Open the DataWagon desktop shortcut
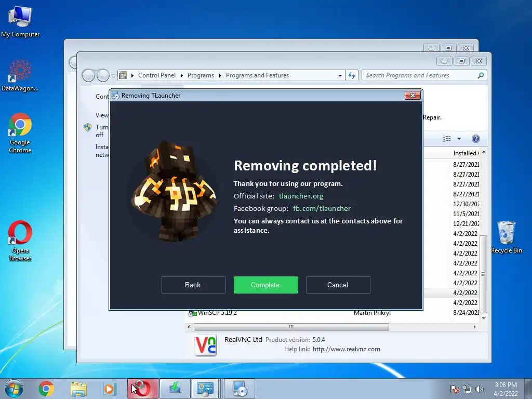Image resolution: width=532 pixels, height=399 pixels. (20, 75)
